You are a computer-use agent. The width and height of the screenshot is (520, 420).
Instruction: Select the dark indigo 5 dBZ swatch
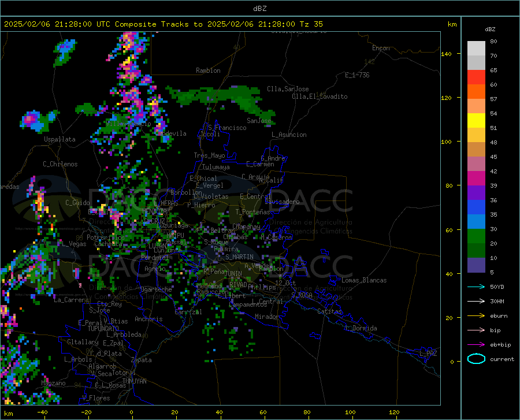pyautogui.click(x=476, y=265)
